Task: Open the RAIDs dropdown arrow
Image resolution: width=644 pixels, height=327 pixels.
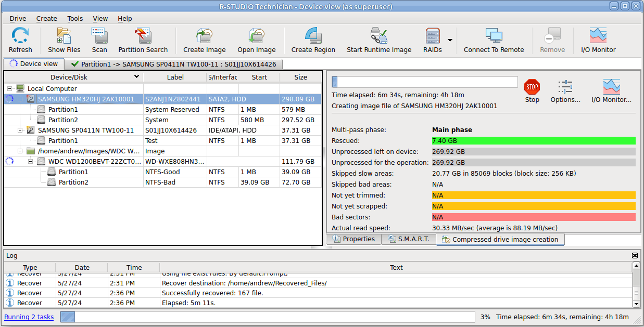Action: tap(450, 40)
